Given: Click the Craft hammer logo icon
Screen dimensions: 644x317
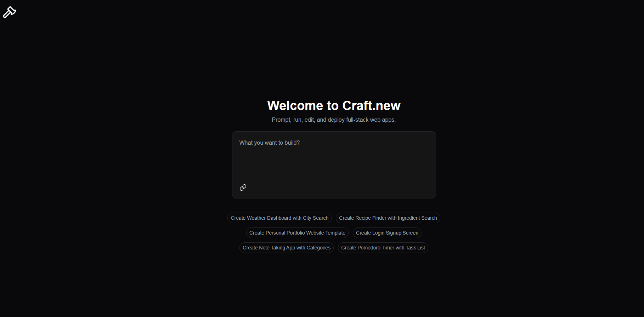Looking at the screenshot, I should (10, 12).
